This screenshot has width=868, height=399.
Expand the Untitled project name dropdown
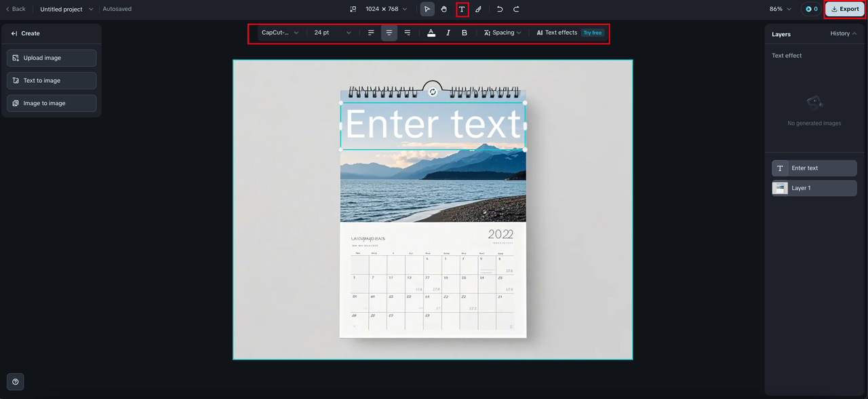click(66, 9)
